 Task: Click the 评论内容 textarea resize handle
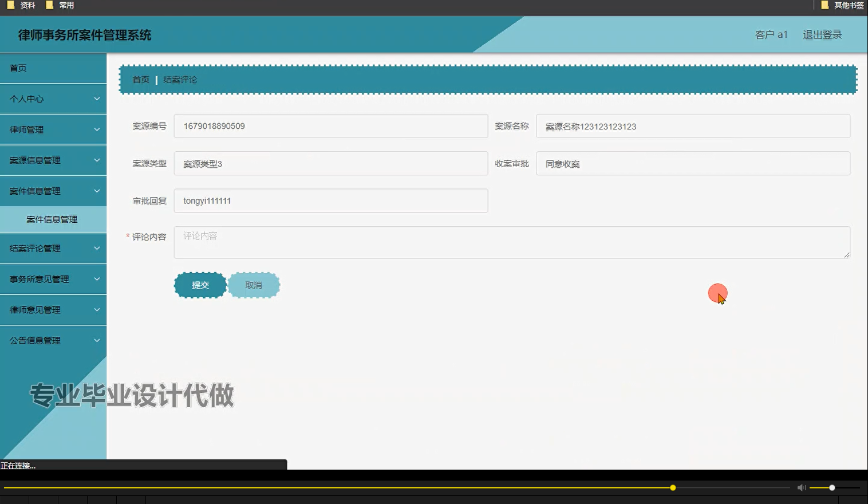(846, 254)
